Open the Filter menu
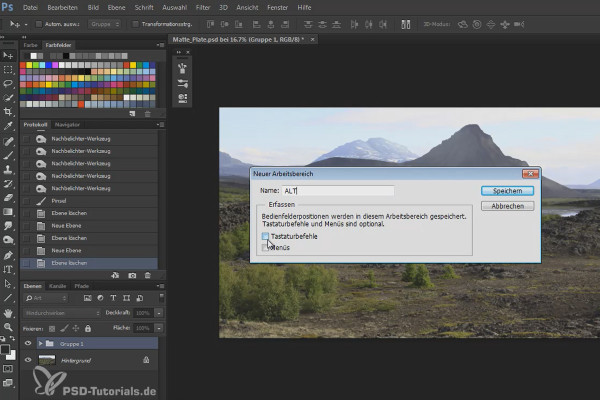The width and height of the screenshot is (600, 400). (x=203, y=7)
